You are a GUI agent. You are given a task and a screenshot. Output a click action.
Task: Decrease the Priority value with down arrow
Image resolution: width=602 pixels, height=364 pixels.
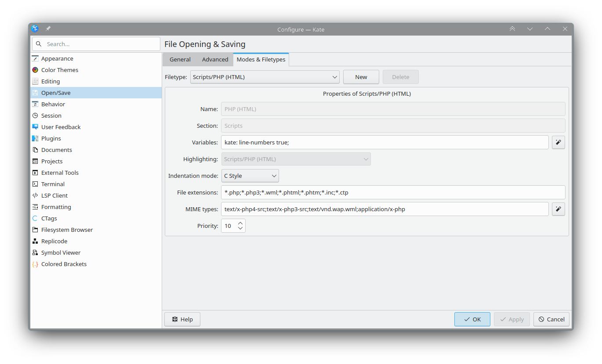click(x=240, y=229)
